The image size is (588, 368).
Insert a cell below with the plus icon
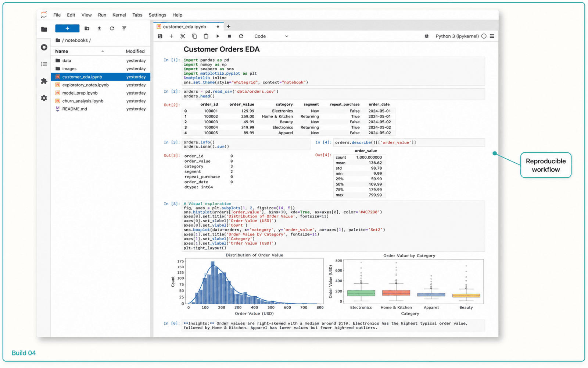171,36
